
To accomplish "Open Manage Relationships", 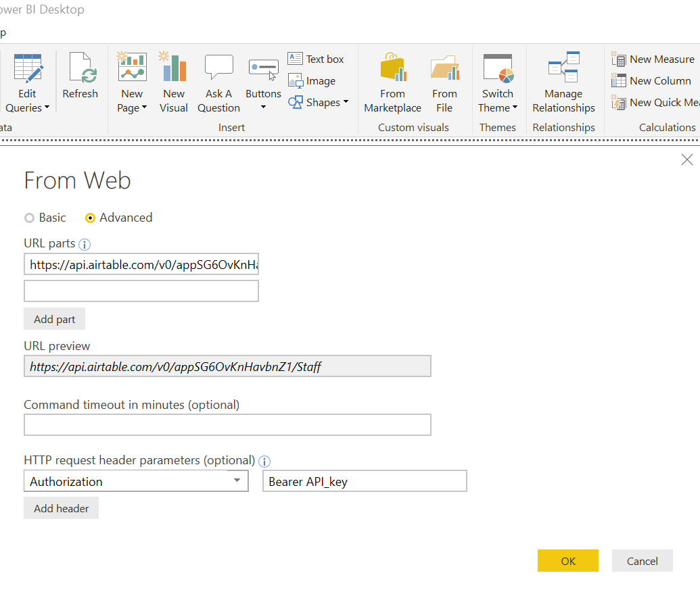I will point(564,82).
